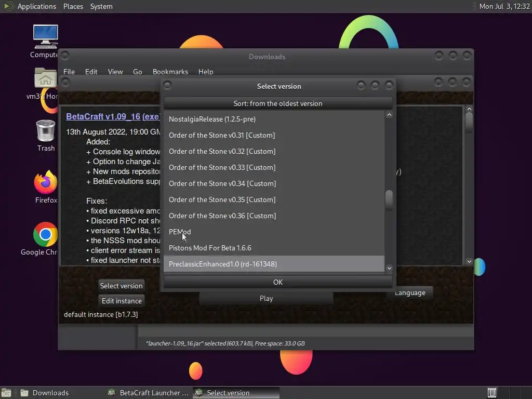
Task: Select Order of the Stone v0.36 [Custom]
Action: 274,216
